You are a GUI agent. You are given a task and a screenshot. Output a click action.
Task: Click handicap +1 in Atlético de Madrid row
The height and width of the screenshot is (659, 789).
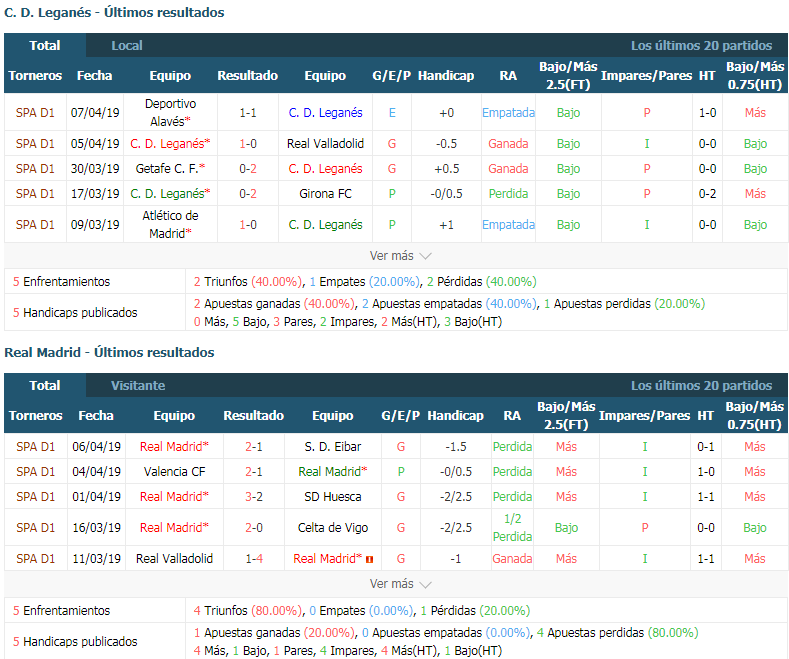[x=446, y=225]
